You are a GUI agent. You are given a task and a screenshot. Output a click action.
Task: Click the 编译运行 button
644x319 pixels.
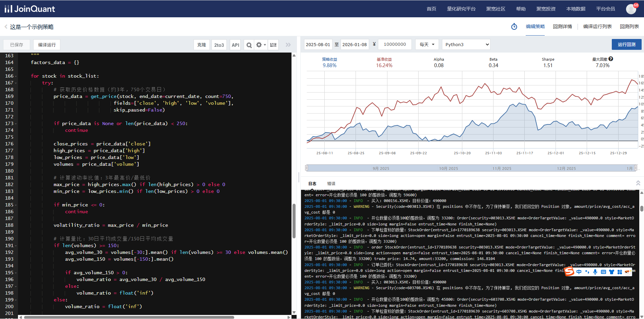click(47, 45)
